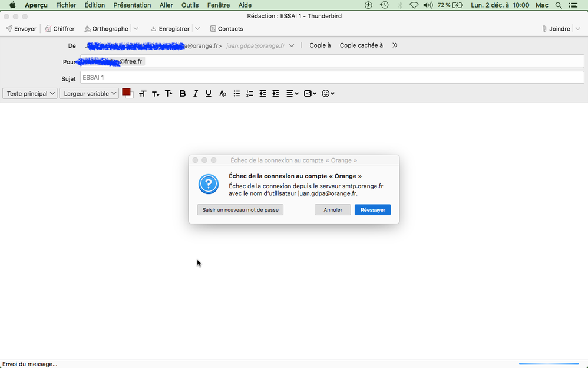Open the De sender identity dropdown
The height and width of the screenshot is (368, 588).
point(292,45)
